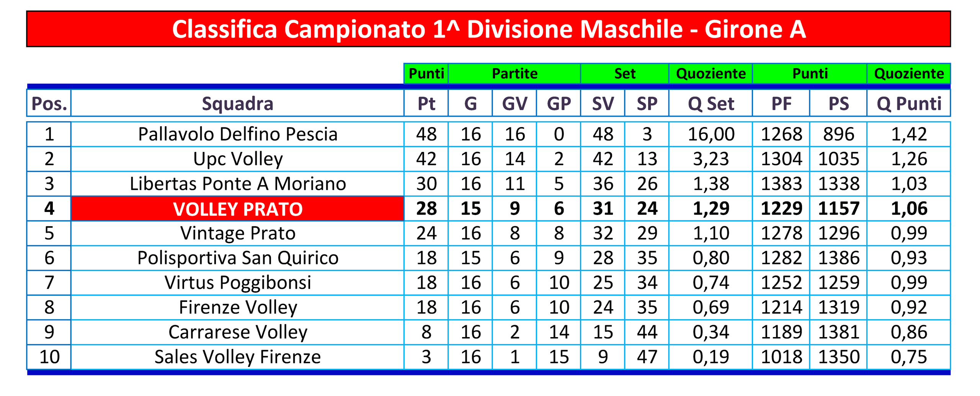This screenshot has width=980, height=396.
Task: Select the Vintage Prato team cell
Action: click(x=237, y=233)
